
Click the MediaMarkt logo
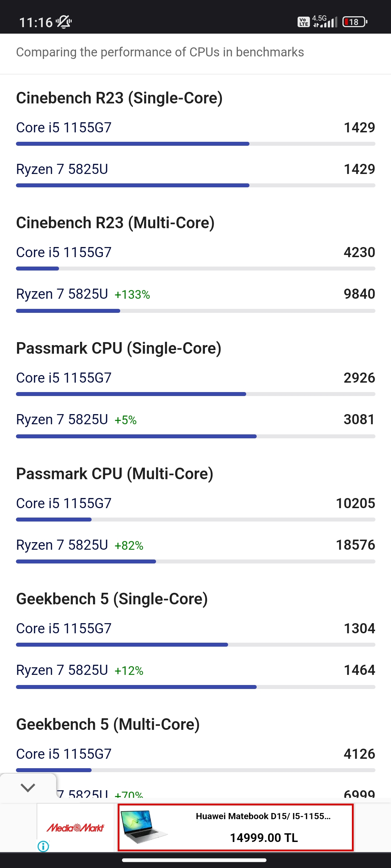(75, 827)
